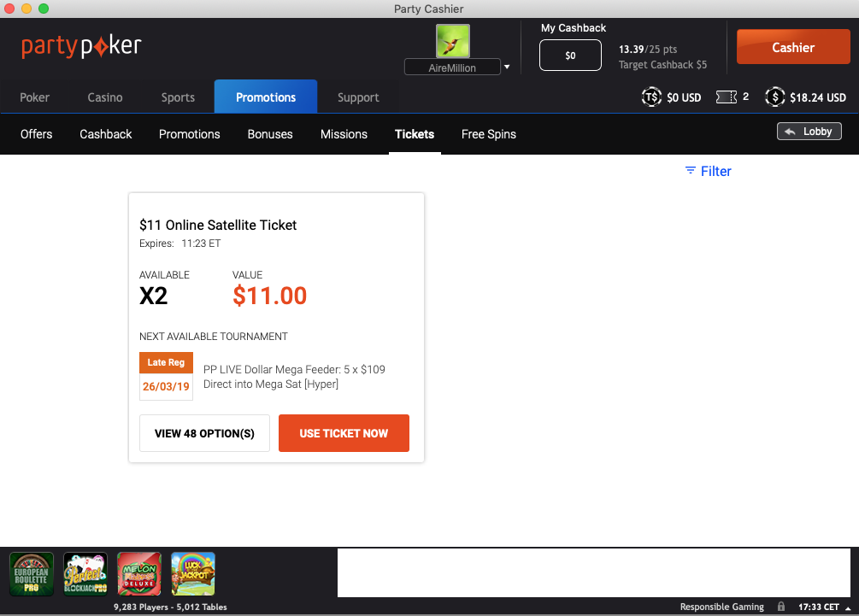Open the Free Spins sub-tab
Image resolution: width=859 pixels, height=616 pixels.
489,134
